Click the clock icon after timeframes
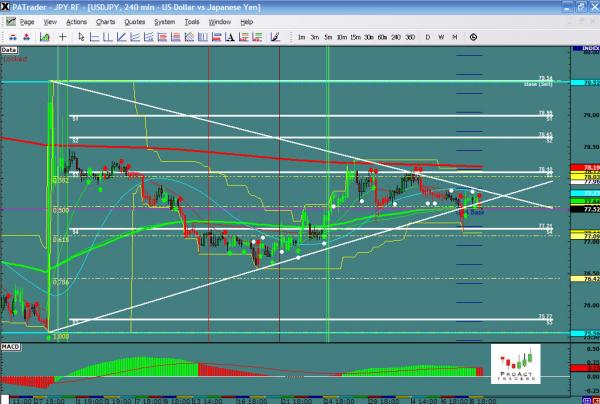The width and height of the screenshot is (600, 404). tap(472, 36)
